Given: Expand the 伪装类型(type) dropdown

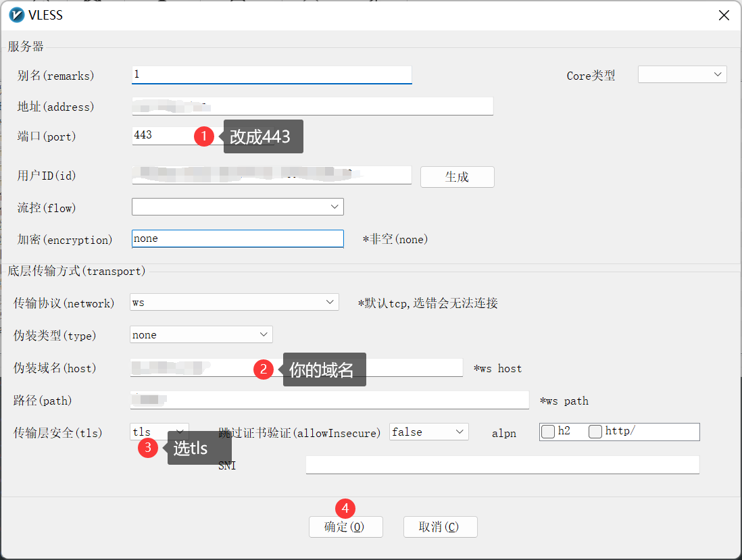Looking at the screenshot, I should (x=201, y=334).
